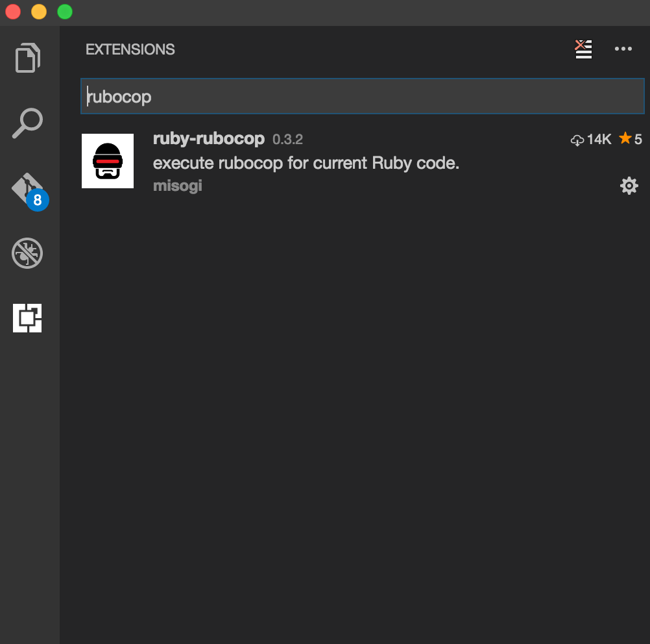Open Source Control view with 8 changes
Image resolution: width=650 pixels, height=644 pixels.
(x=30, y=192)
